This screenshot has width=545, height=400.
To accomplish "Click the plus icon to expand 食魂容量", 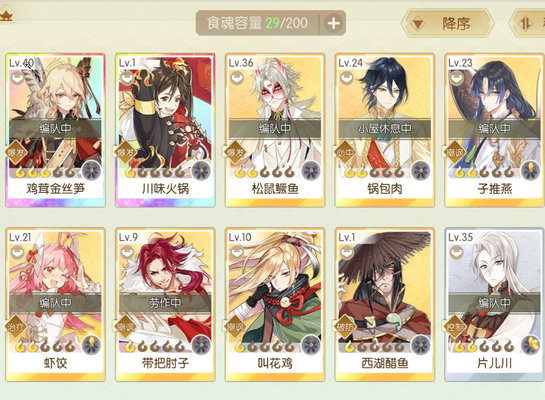I will click(333, 23).
